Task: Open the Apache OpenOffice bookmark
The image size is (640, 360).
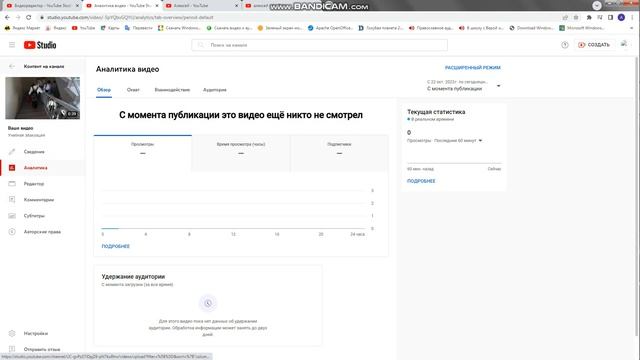Action: point(330,28)
